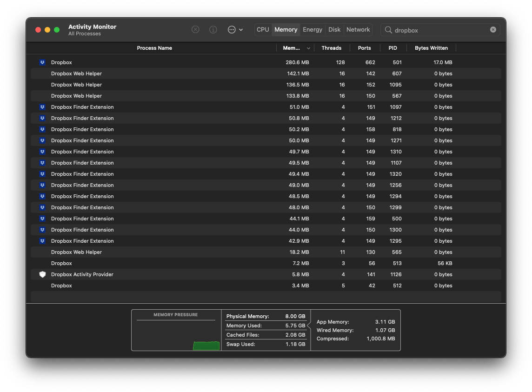Click the Finder Extension icon for PID 1320
Viewport: 532px width, 392px height.
42,174
